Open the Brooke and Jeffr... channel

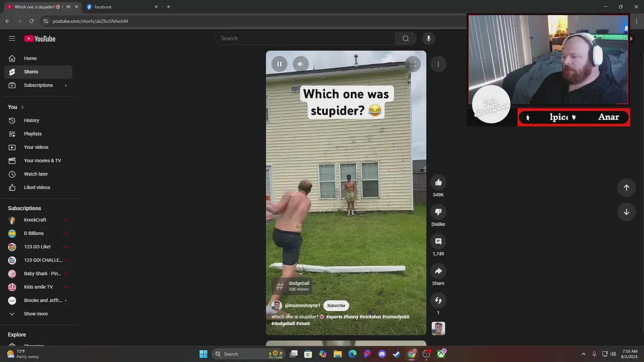tap(38, 301)
